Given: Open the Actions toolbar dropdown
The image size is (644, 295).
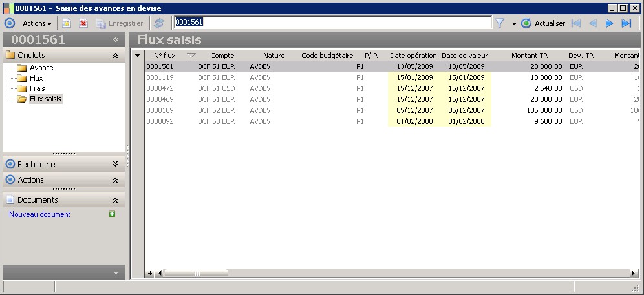Looking at the screenshot, I should [x=37, y=23].
